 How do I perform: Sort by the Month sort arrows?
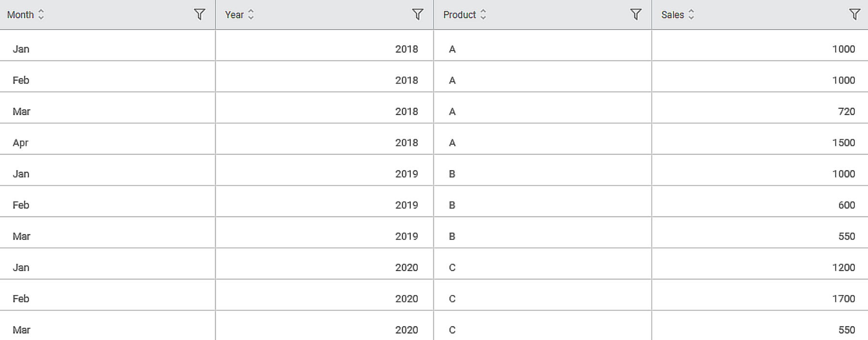point(41,15)
